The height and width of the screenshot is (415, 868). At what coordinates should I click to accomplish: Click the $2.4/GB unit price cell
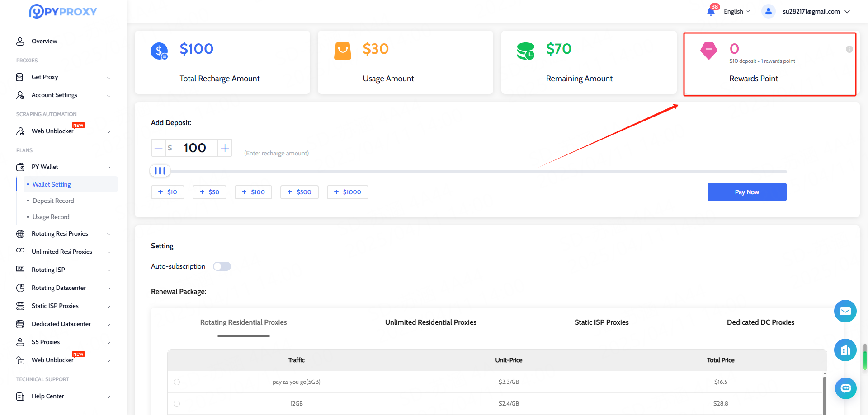pos(509,404)
